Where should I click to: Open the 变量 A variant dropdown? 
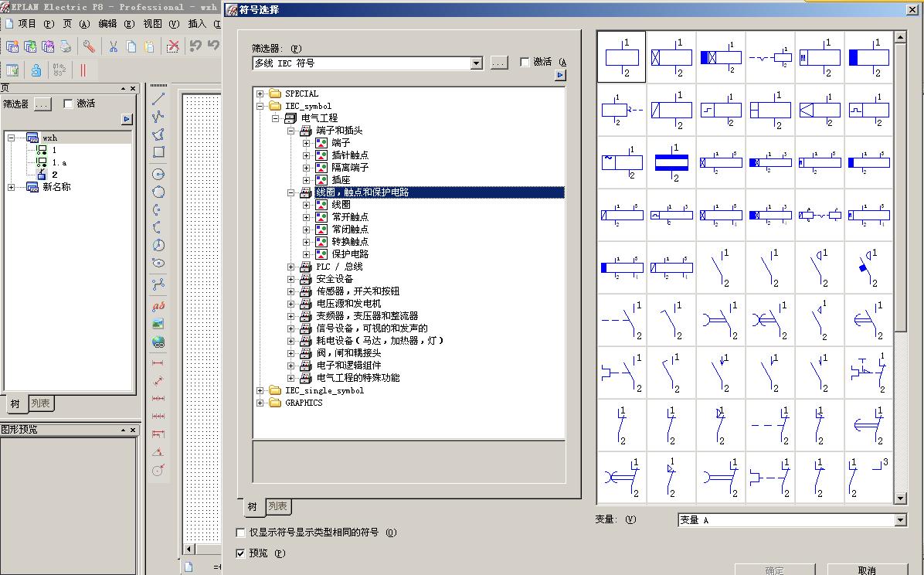(900, 520)
